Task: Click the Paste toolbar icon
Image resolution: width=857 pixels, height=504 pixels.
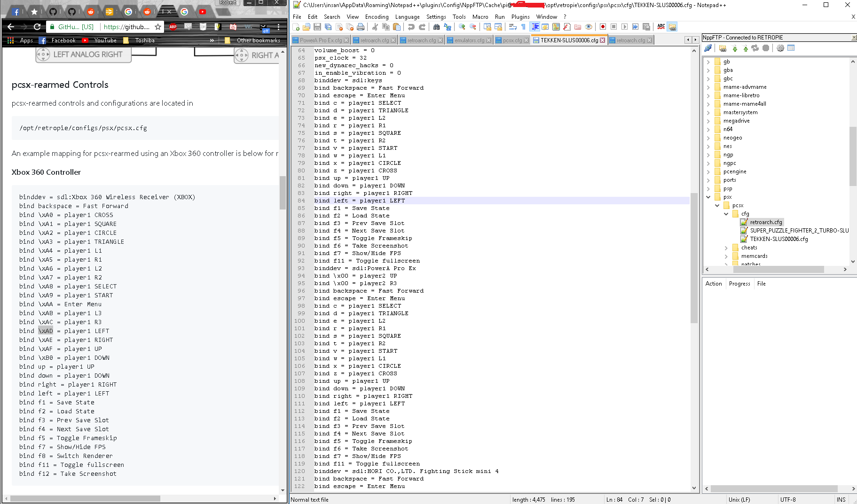Action: 397,27
